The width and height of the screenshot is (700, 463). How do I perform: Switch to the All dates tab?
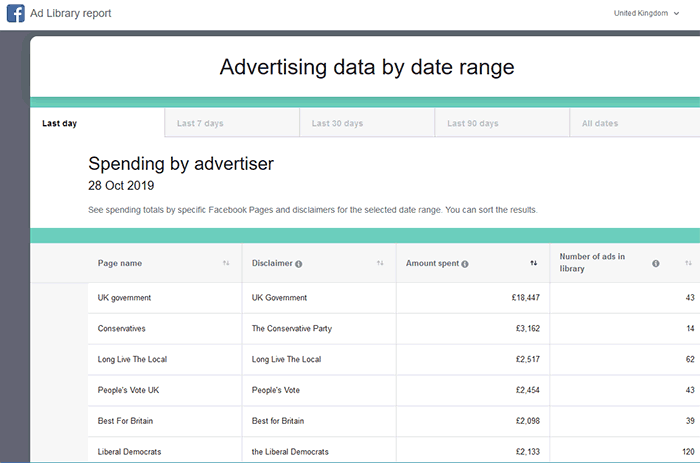pos(635,123)
